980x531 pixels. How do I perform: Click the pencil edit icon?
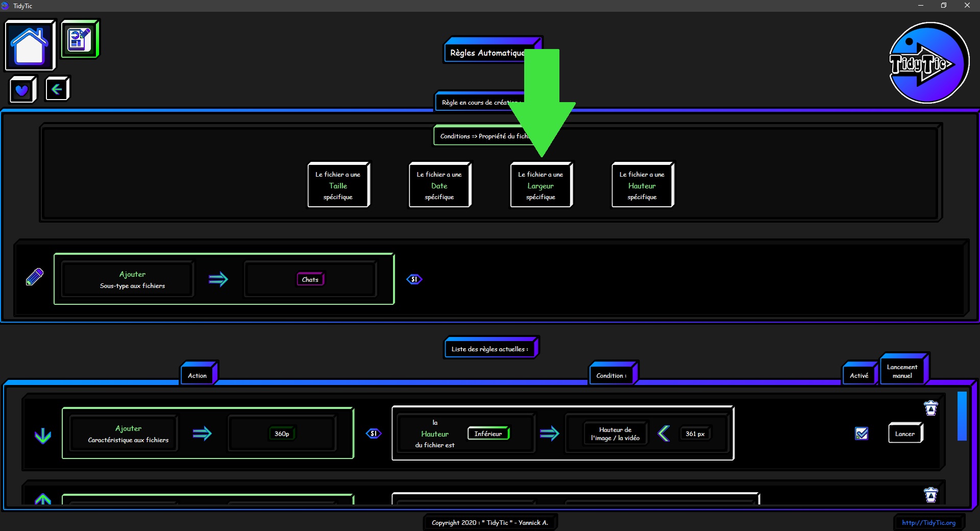pyautogui.click(x=35, y=277)
